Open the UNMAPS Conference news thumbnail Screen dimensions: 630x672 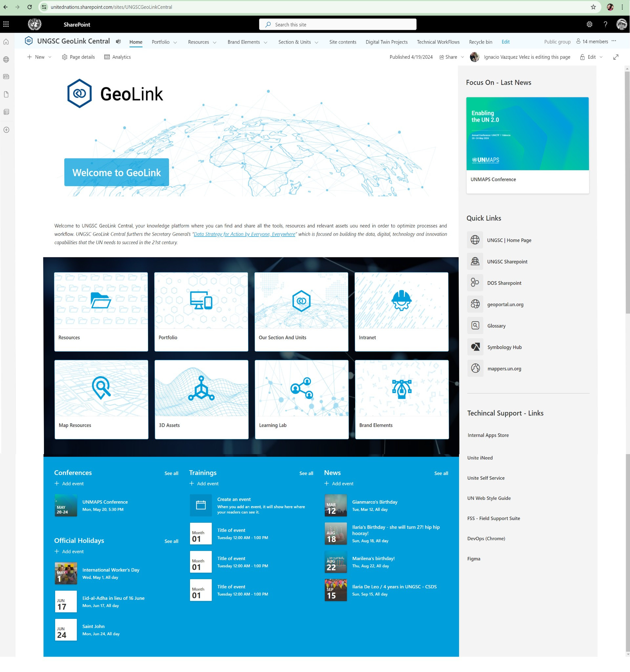click(x=527, y=134)
